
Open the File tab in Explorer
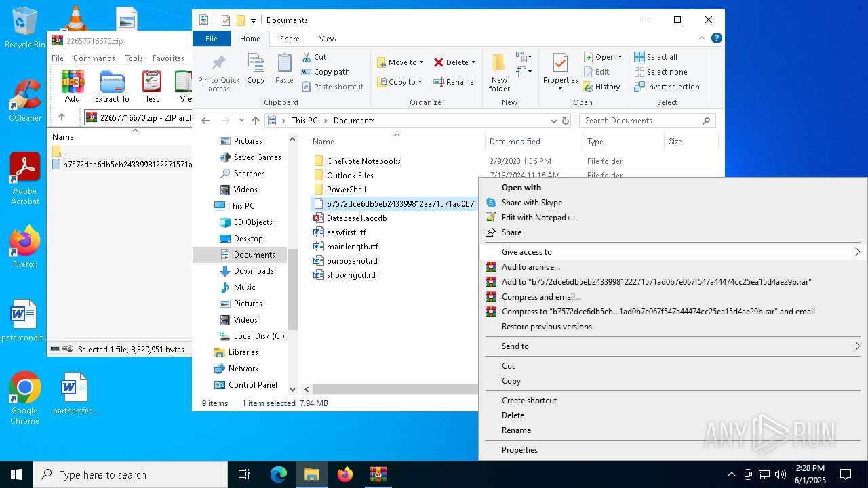tap(212, 39)
